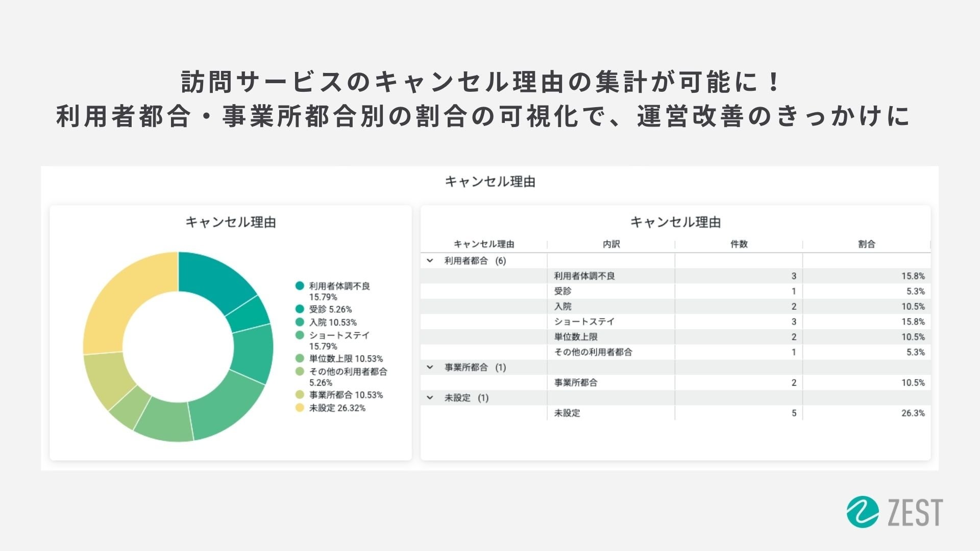Click the 未設定 legend yellow dot
Viewport: 980px width, 551px height.
coord(300,408)
